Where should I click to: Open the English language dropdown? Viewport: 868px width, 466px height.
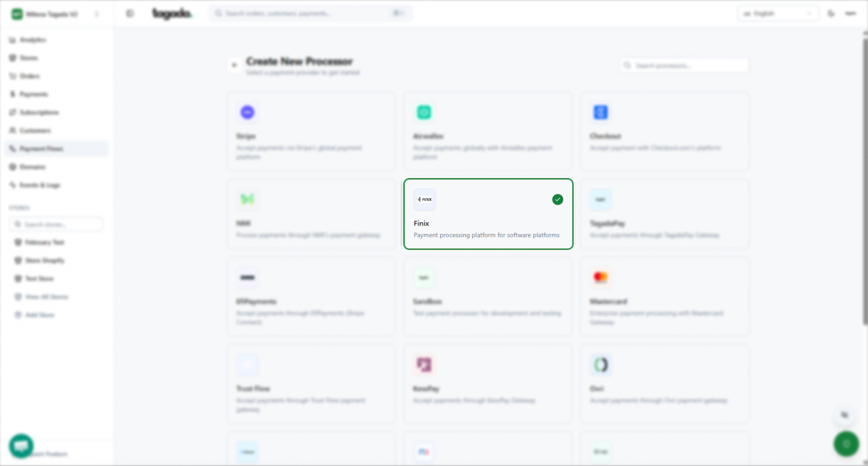pos(778,13)
